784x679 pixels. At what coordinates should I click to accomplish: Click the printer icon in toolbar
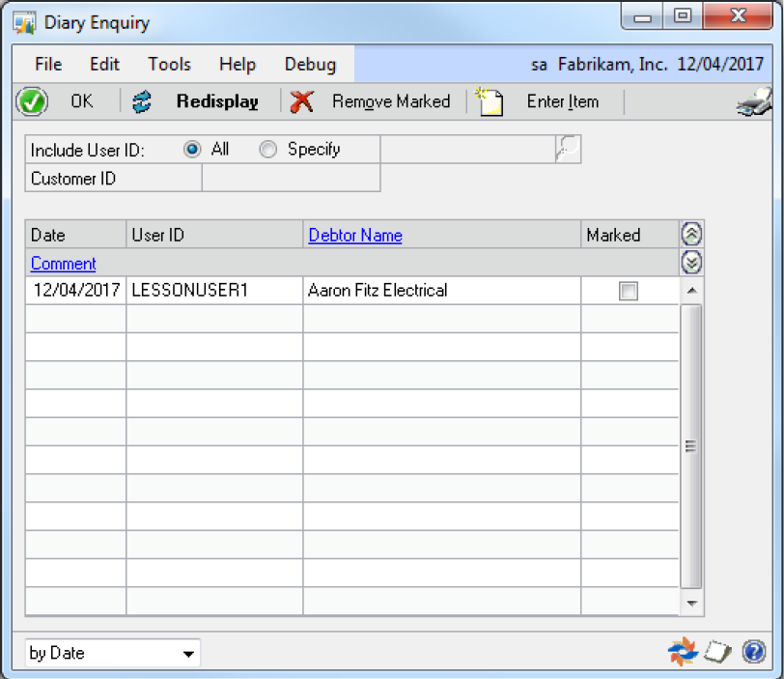point(754,102)
